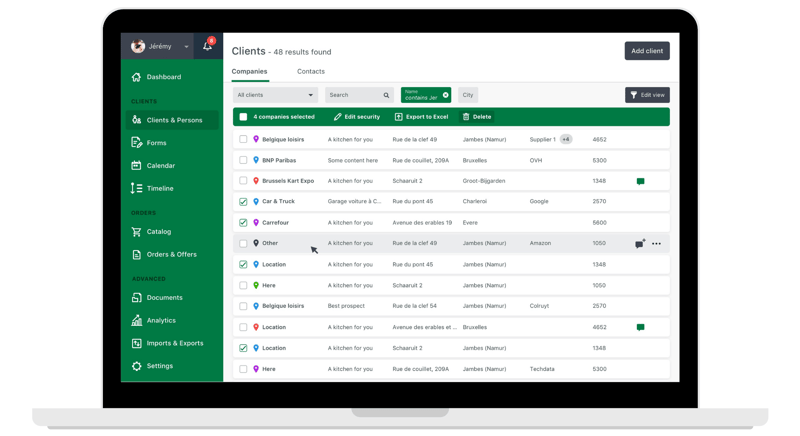The image size is (800, 436).
Task: Click Export to Excel
Action: (x=421, y=117)
